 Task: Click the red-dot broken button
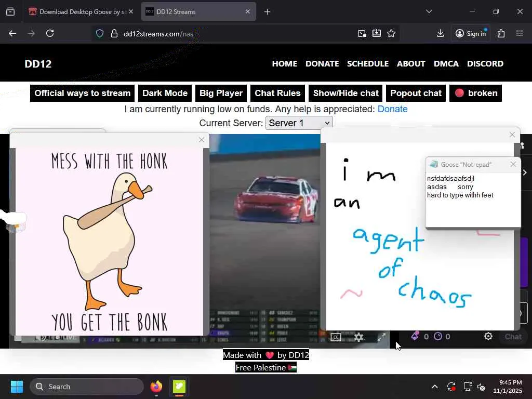click(475, 94)
